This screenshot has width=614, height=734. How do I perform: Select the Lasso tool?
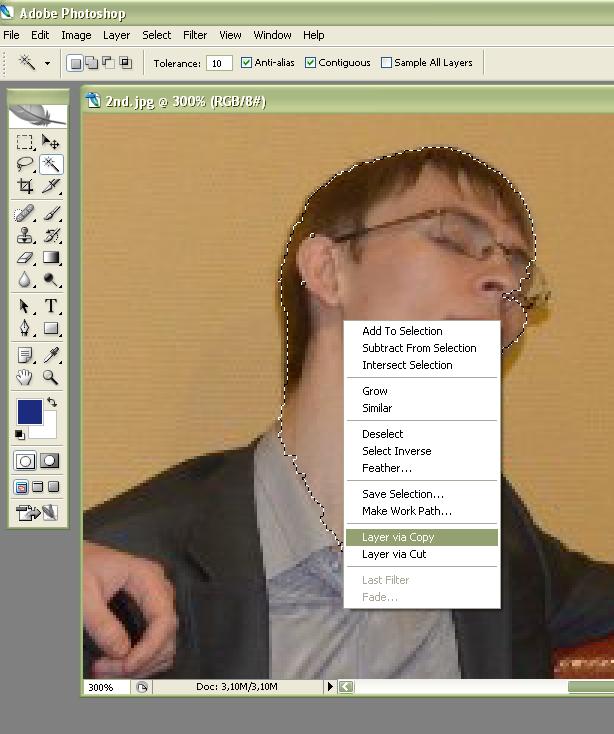[25, 164]
